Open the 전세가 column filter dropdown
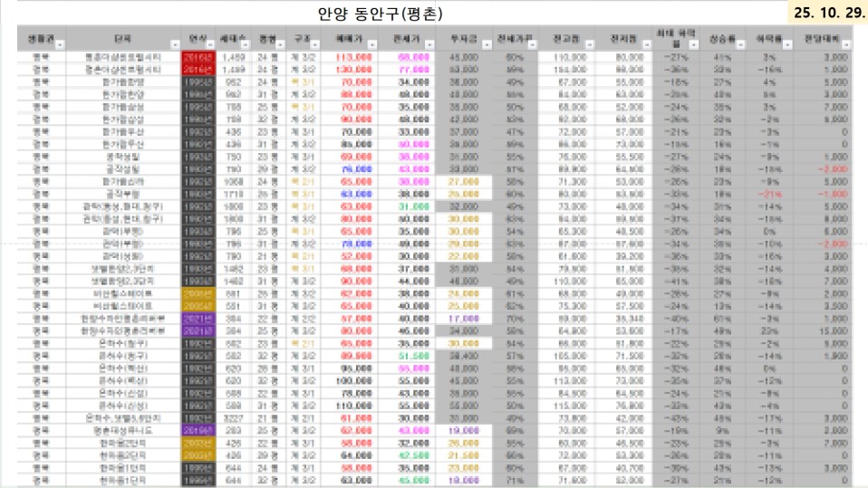Screen dimensions: 868x488 [x=429, y=44]
